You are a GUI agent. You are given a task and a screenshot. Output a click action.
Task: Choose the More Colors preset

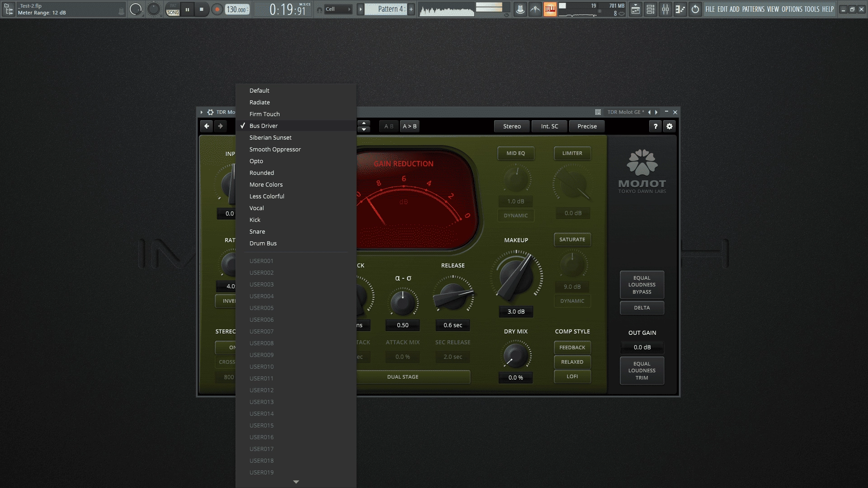(296, 184)
